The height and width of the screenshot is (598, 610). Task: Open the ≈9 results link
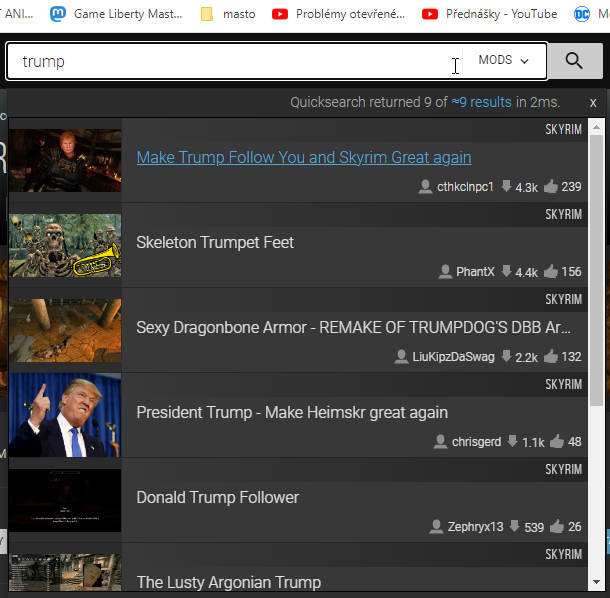pos(482,102)
